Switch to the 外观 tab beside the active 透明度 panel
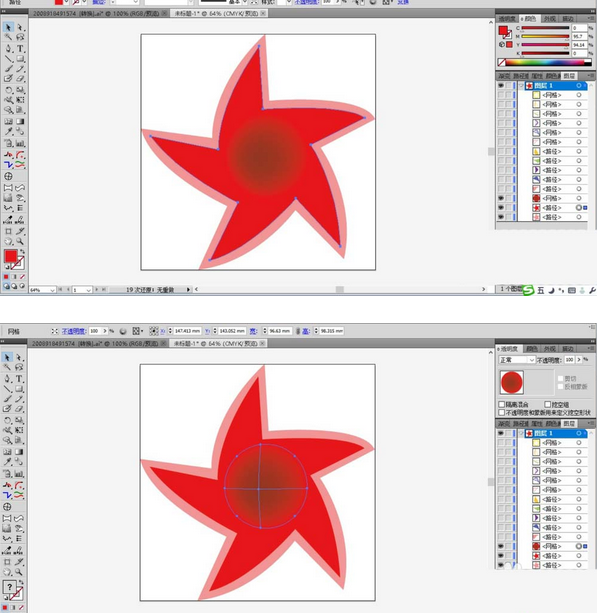This screenshot has width=597, height=613. click(x=550, y=348)
